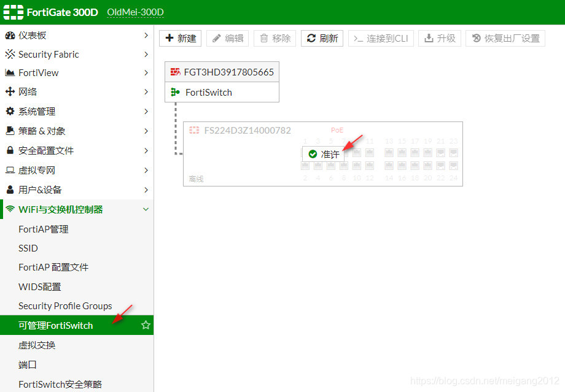This screenshot has height=392, width=565.
Task: Click the 编辑 button
Action: pos(227,38)
